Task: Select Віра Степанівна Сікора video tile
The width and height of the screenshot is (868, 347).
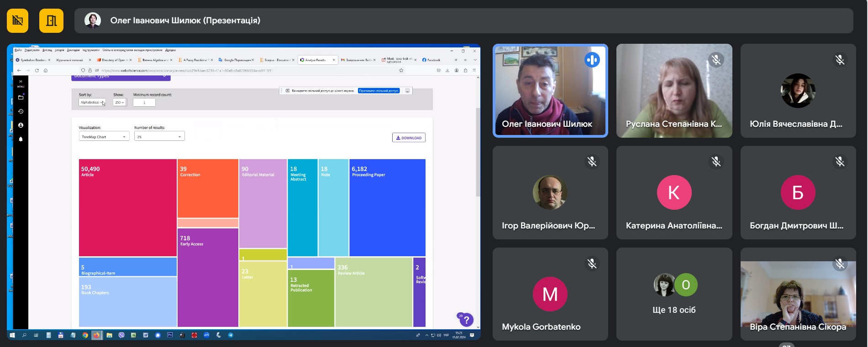Action: [798, 294]
